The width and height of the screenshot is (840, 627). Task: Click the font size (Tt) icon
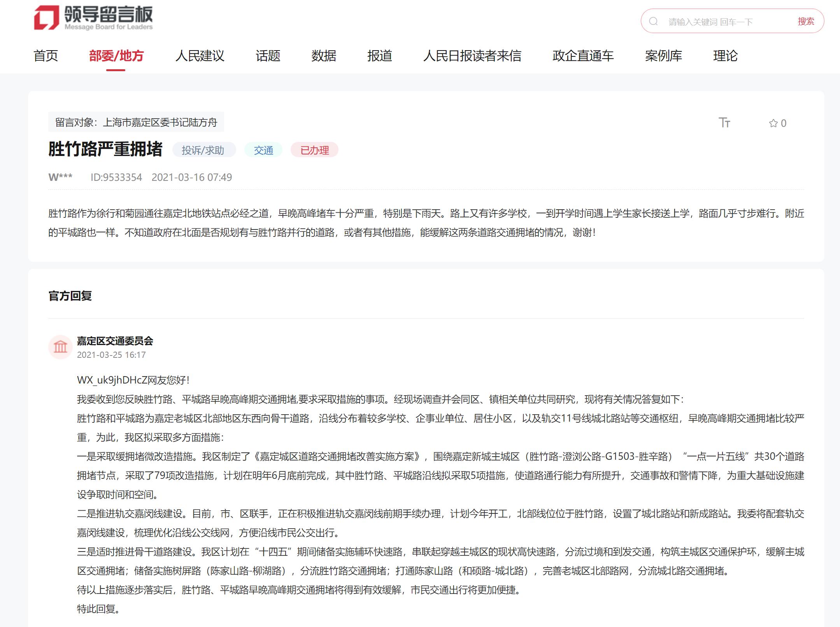pyautogui.click(x=724, y=123)
